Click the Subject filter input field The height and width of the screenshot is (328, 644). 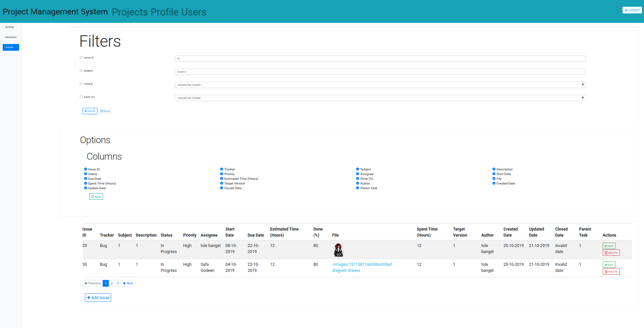380,72
